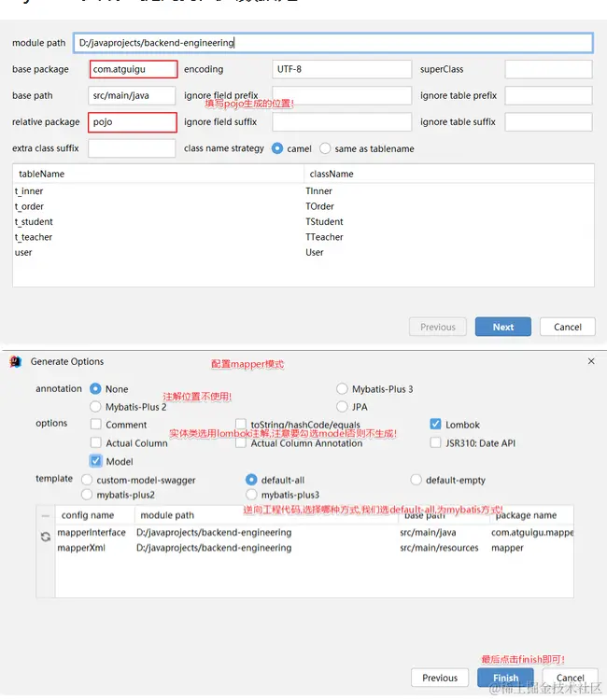
Task: Toggle the Lombok checkbox
Action: (435, 424)
